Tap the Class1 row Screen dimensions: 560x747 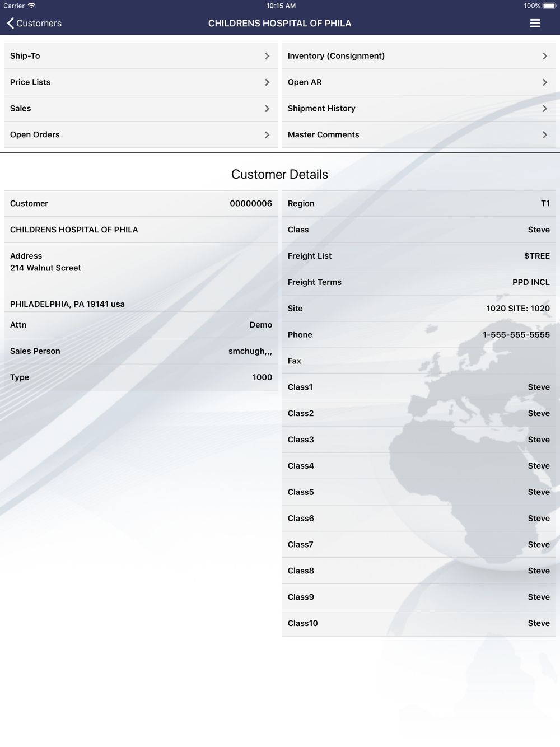tap(419, 387)
